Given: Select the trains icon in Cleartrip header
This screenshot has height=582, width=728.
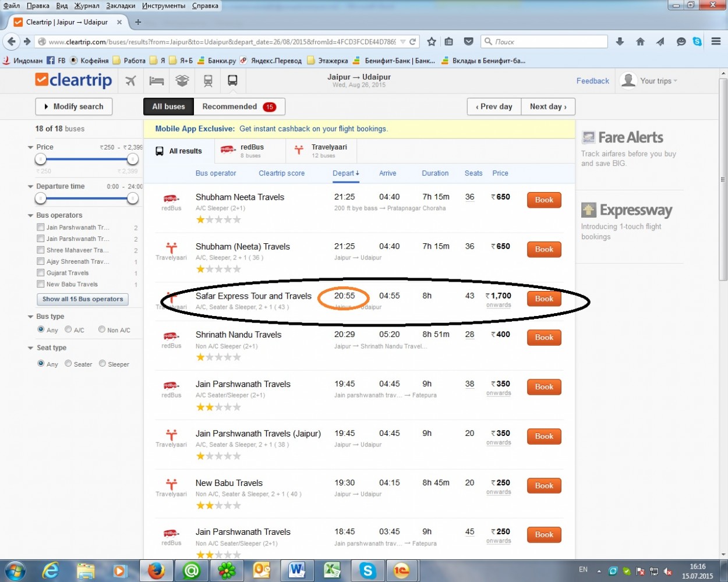Looking at the screenshot, I should pos(208,81).
